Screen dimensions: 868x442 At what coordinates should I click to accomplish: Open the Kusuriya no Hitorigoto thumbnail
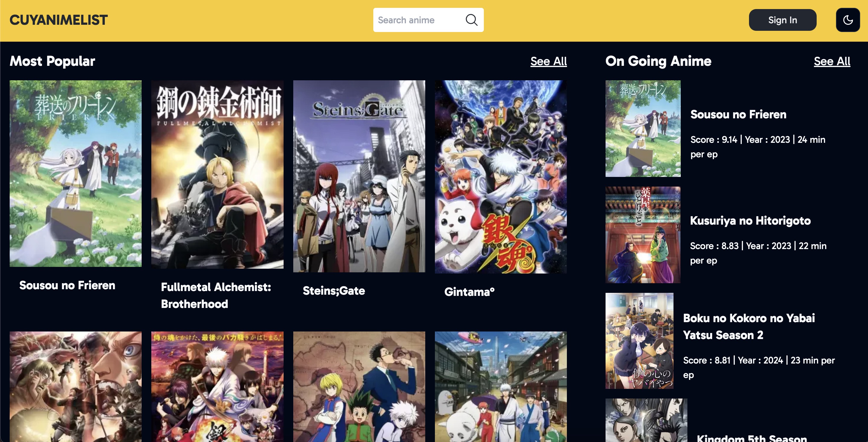click(x=643, y=235)
